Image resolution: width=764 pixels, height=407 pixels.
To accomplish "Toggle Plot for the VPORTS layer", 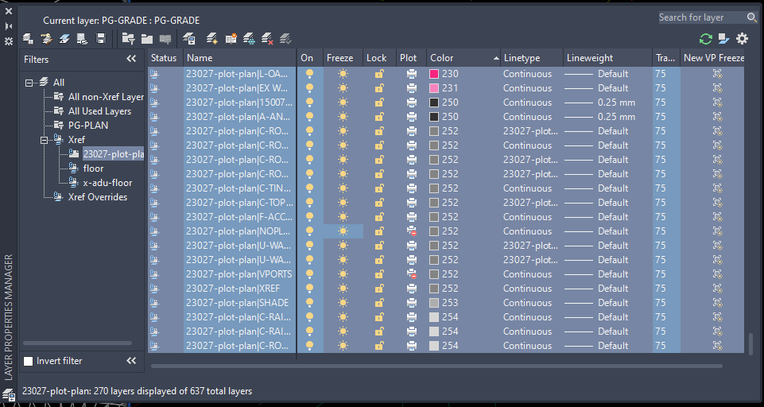I will (x=412, y=274).
